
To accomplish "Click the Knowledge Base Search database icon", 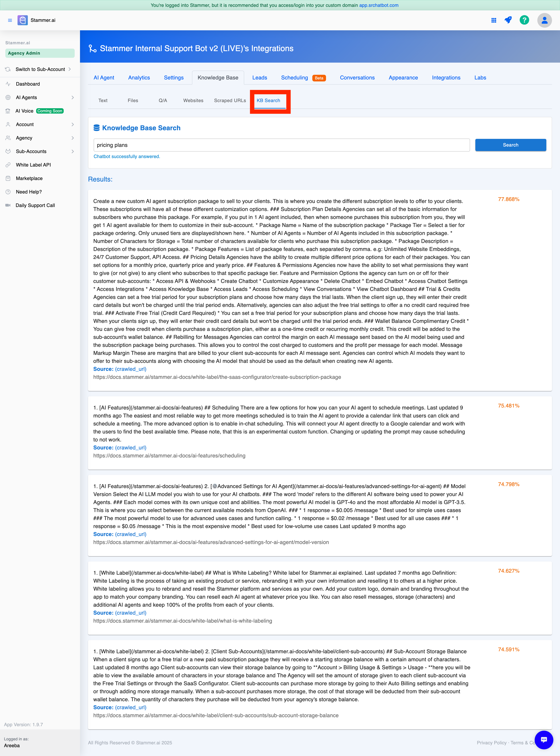I will [97, 128].
